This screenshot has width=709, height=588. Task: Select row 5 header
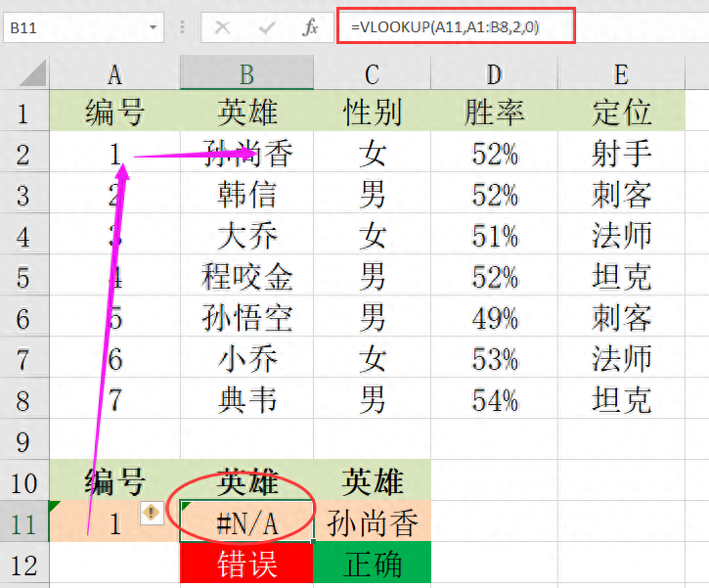coord(23,277)
